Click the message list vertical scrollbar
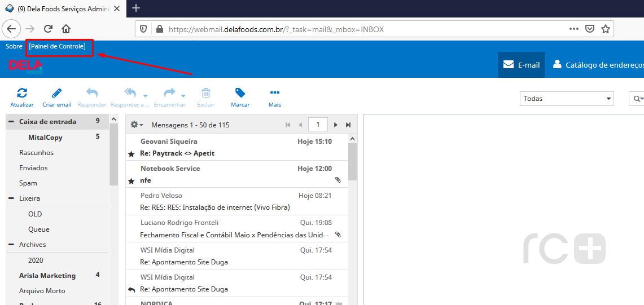 coord(353,163)
